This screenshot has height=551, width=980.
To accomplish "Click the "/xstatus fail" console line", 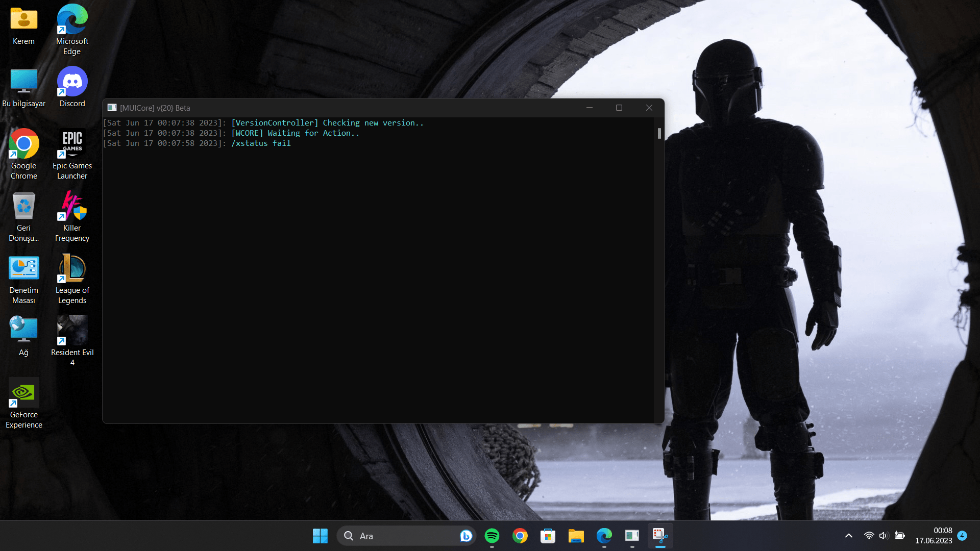I will pyautogui.click(x=261, y=143).
